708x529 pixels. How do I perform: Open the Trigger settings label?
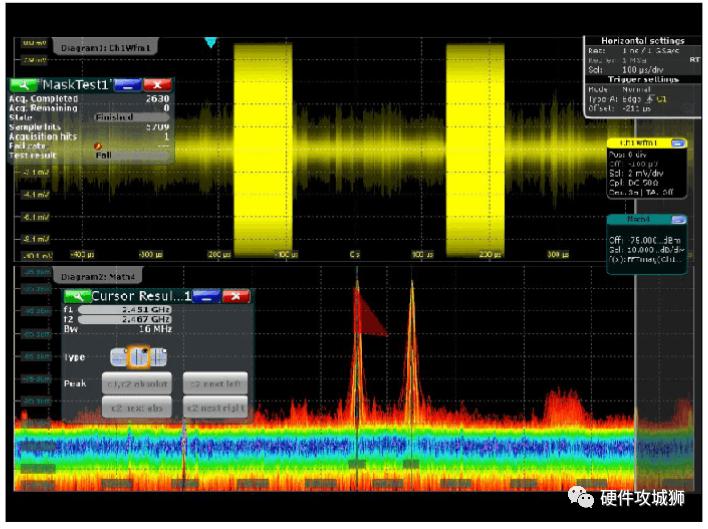point(643,79)
